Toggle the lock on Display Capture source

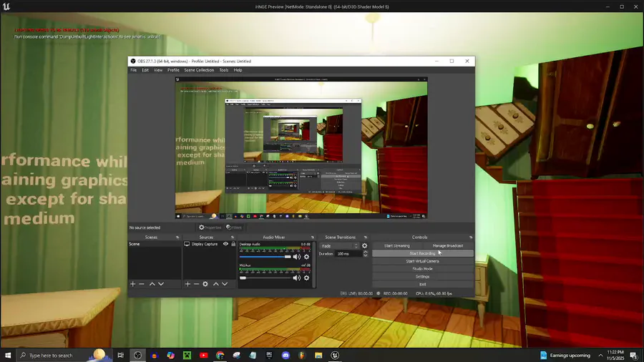tap(233, 244)
